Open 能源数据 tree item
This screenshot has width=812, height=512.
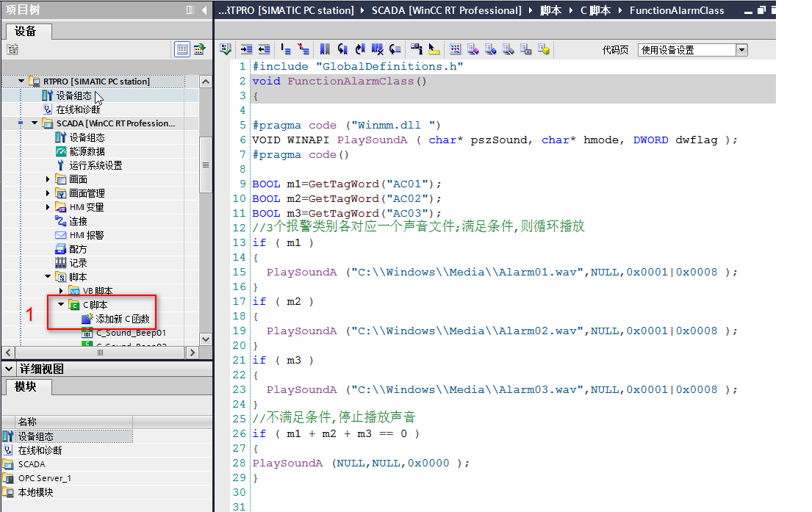point(87,151)
